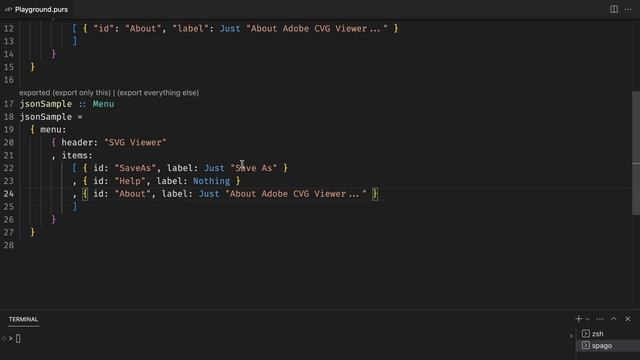The image size is (640, 360).
Task: Click 'menu:' on line 19
Action: point(53,129)
